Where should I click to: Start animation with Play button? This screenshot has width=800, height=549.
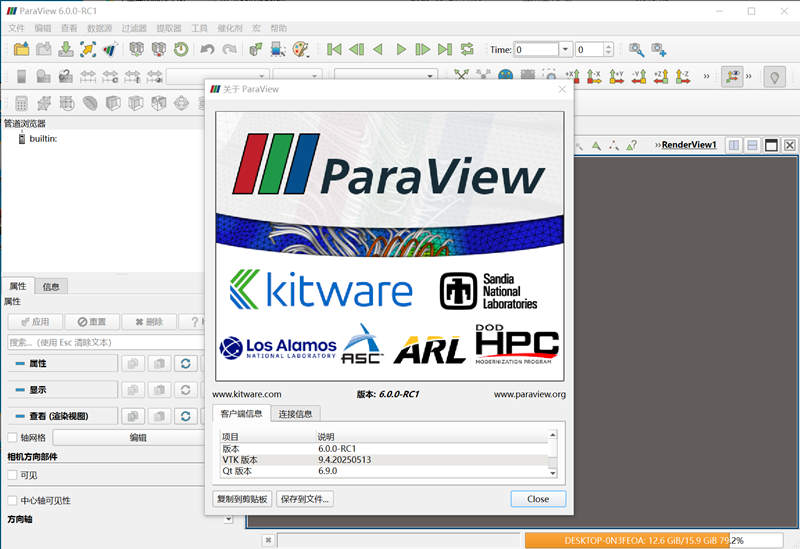(x=401, y=49)
